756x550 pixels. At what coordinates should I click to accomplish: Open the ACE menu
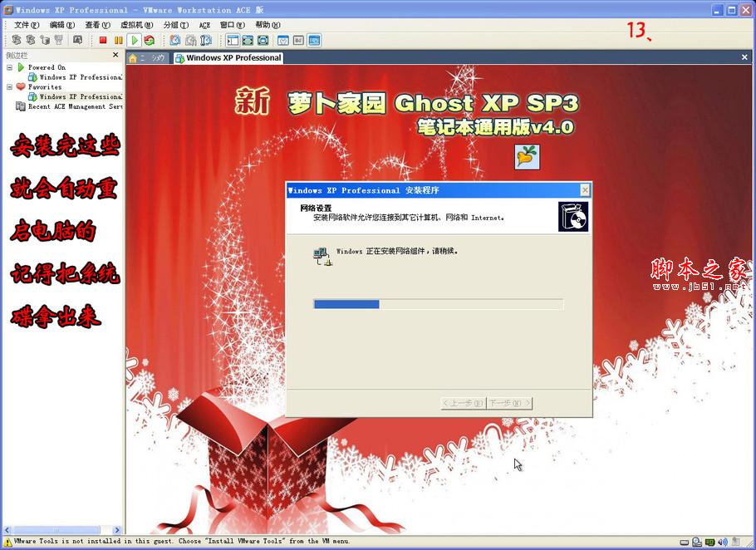pyautogui.click(x=204, y=25)
